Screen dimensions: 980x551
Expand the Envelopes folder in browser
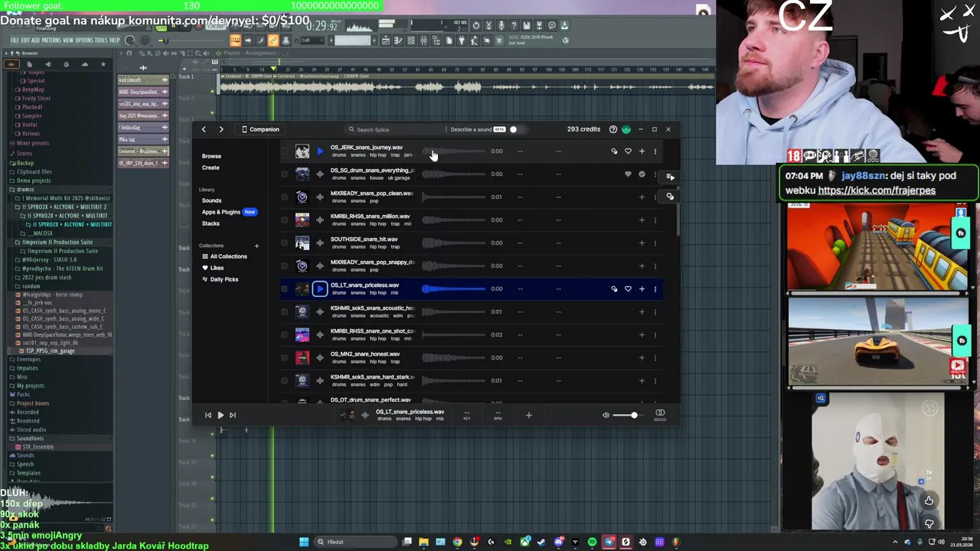[28, 359]
